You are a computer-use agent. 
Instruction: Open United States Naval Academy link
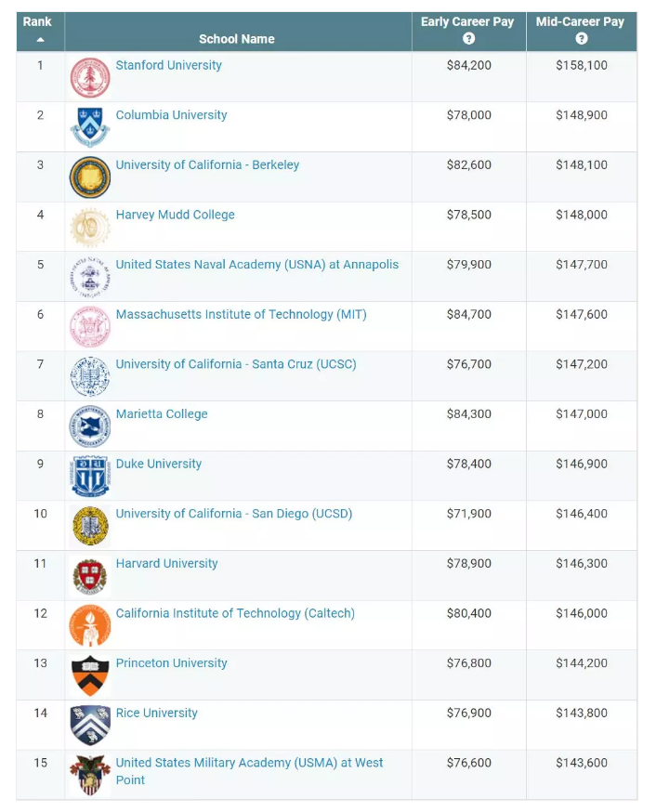(257, 265)
